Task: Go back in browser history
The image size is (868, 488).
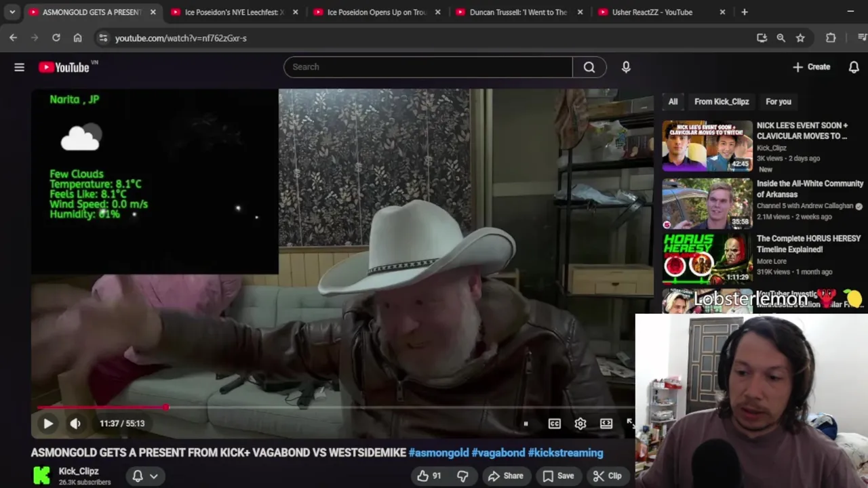Action: [14, 38]
